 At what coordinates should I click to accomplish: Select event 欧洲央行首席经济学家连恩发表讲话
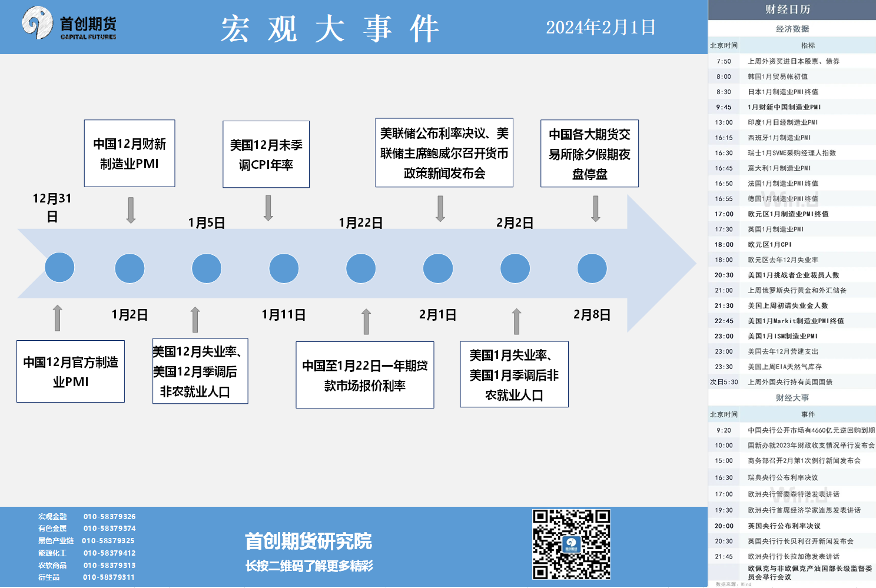coord(792,511)
